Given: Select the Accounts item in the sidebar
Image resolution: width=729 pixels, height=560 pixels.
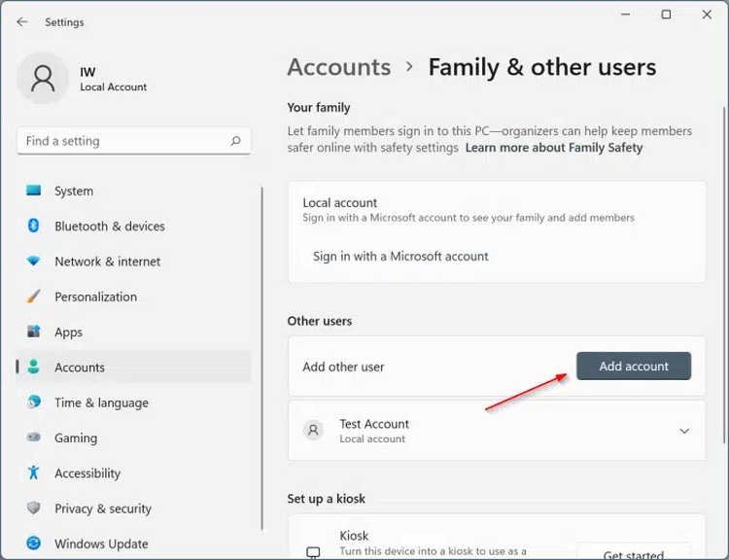Looking at the screenshot, I should [x=80, y=367].
